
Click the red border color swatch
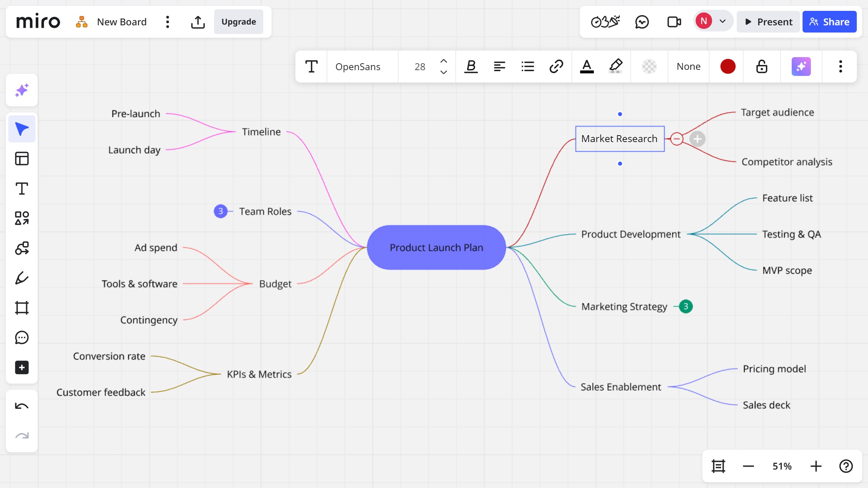coord(728,67)
